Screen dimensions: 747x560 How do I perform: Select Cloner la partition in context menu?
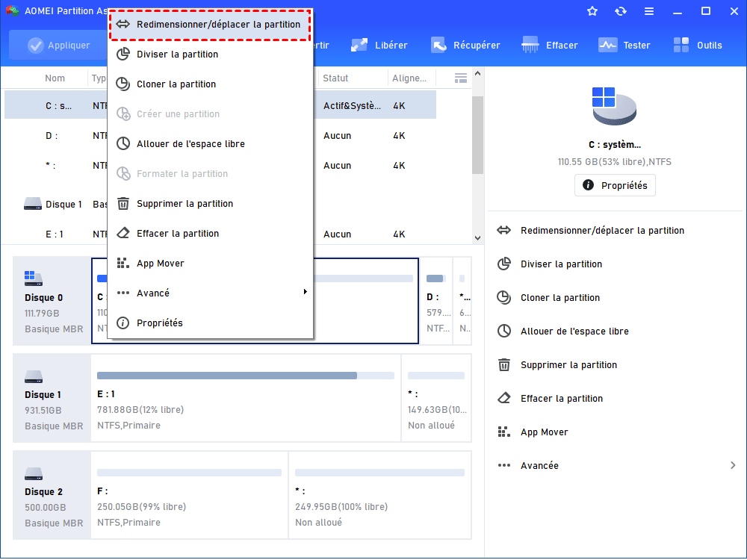coord(210,84)
